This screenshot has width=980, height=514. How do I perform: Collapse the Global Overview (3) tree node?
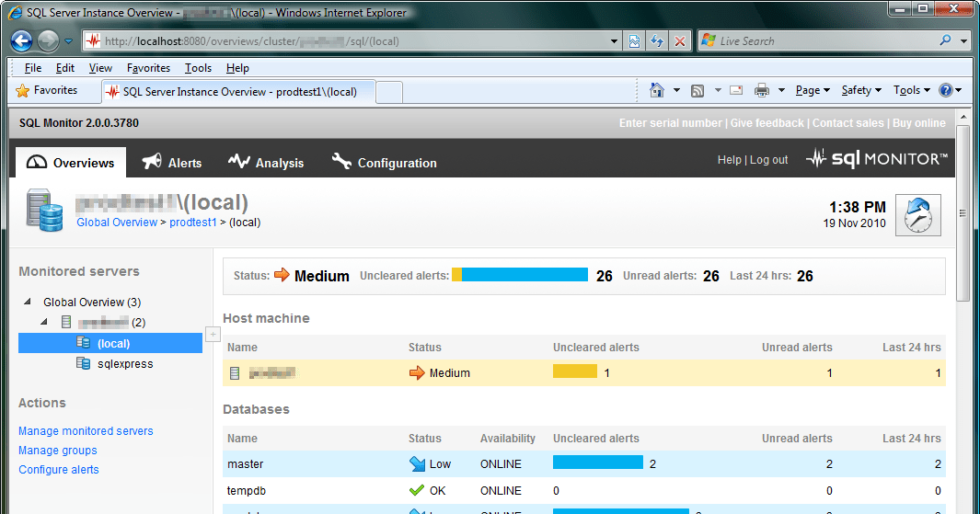28,302
